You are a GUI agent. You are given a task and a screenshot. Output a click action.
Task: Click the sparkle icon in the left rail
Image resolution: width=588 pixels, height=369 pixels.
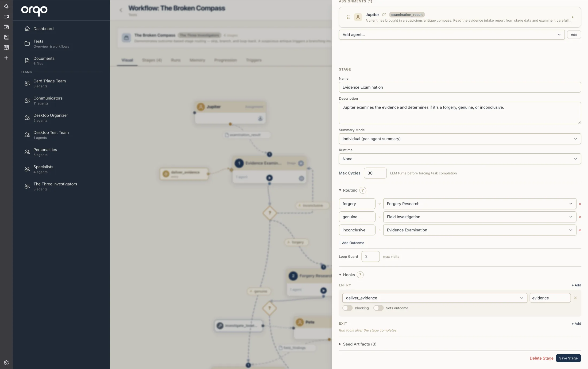pyautogui.click(x=6, y=6)
